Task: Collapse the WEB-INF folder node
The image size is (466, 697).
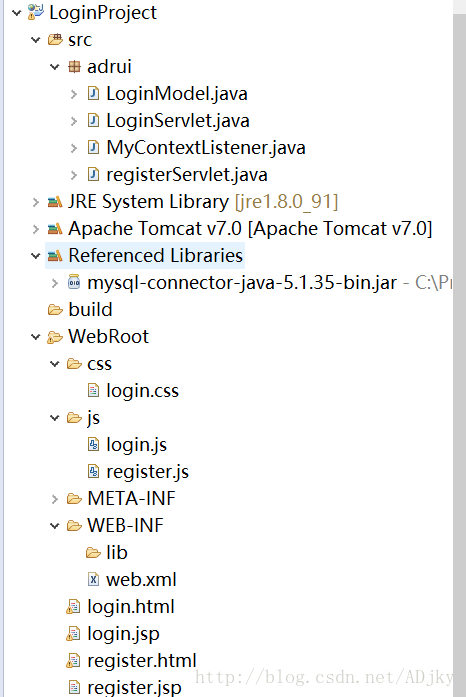Action: click(55, 526)
